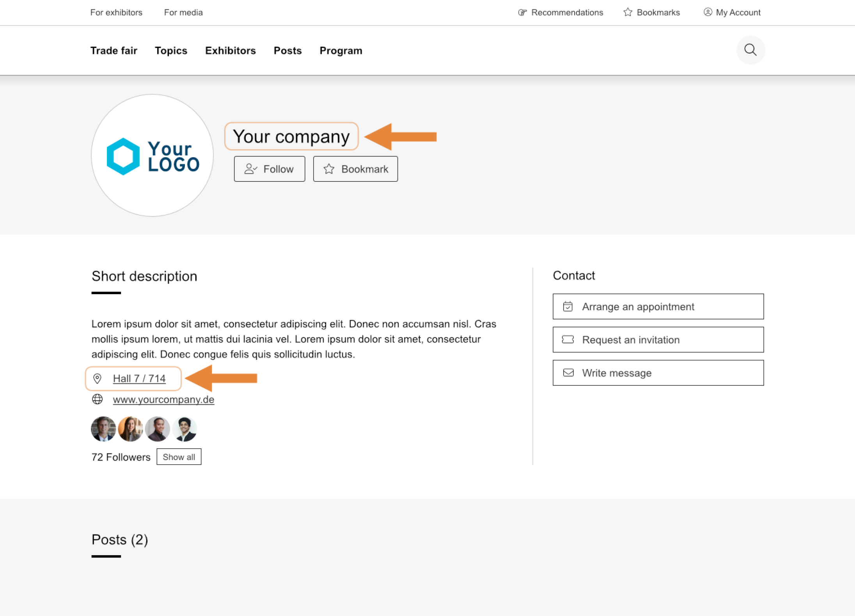Request an invitation from the exhibitor
855x616 pixels.
tap(658, 340)
